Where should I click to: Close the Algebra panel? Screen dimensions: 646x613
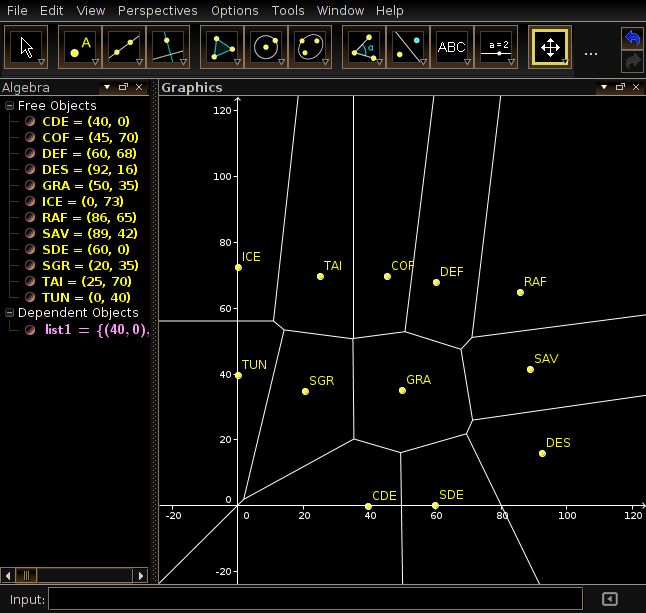[139, 87]
